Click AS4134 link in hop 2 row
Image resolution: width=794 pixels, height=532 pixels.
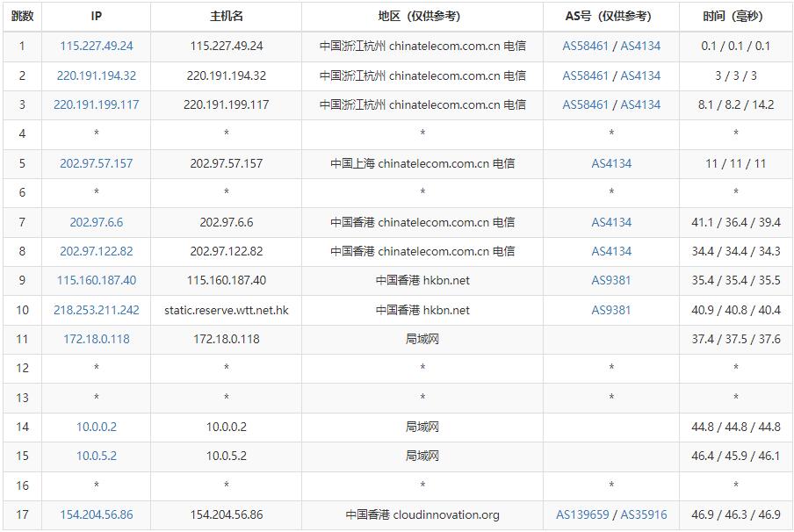click(640, 75)
